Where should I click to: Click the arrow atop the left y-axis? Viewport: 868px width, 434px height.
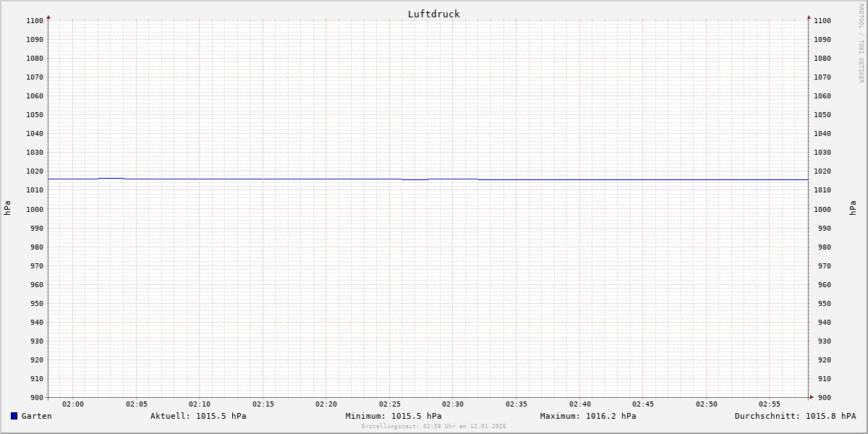[48, 17]
